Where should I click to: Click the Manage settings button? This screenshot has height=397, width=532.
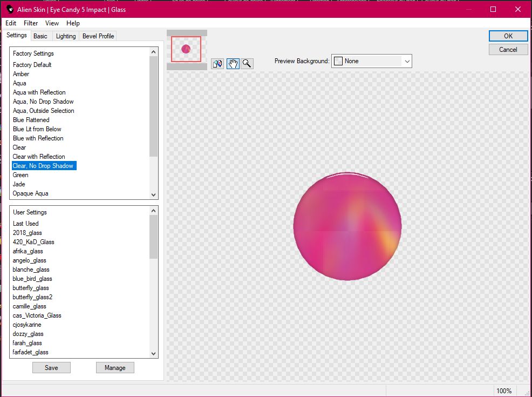click(115, 368)
